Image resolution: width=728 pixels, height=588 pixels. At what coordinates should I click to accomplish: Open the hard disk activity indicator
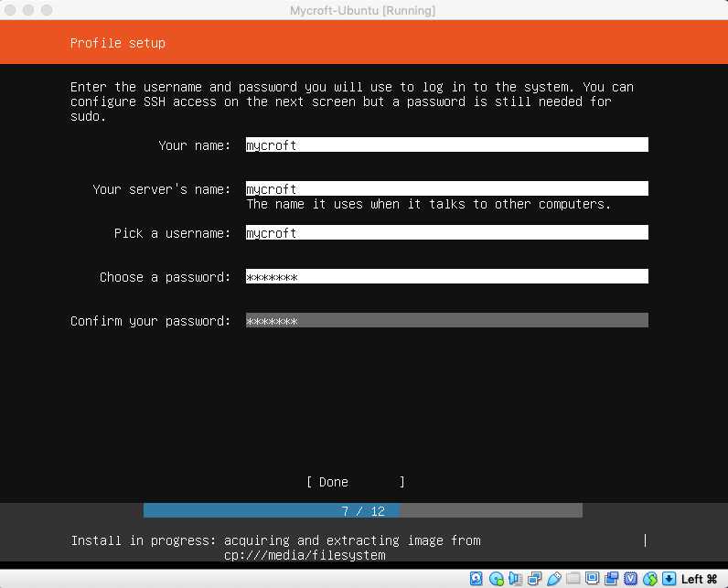tap(476, 578)
